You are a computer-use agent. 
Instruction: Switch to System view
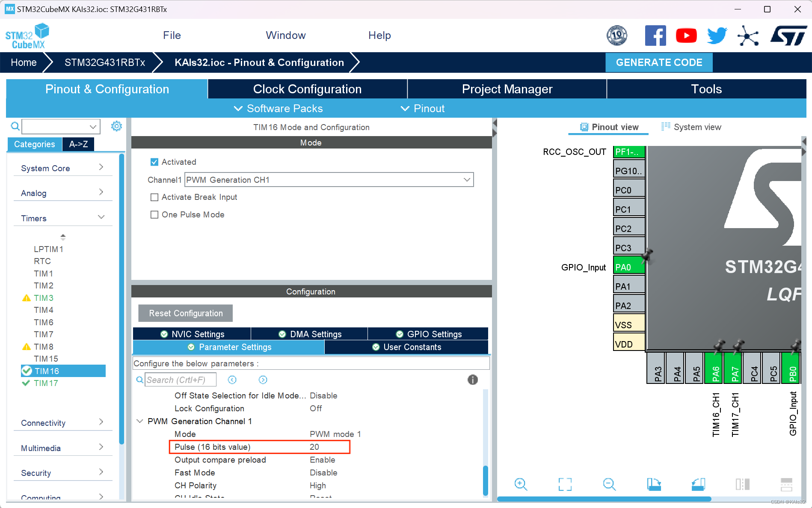coord(691,127)
